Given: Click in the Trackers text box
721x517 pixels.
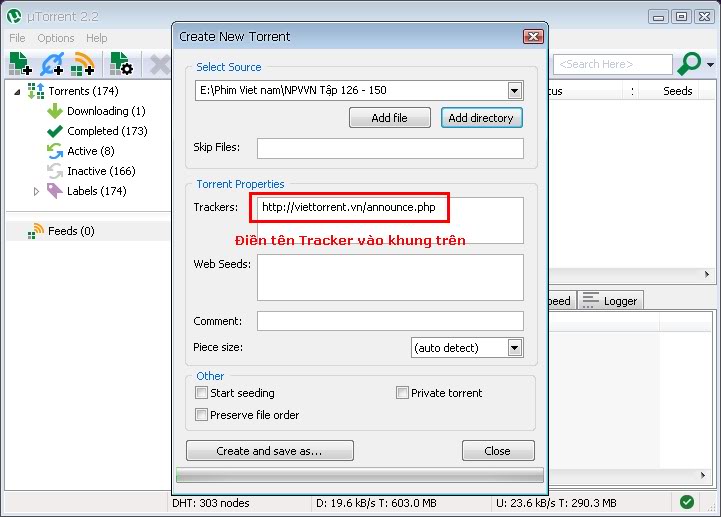Looking at the screenshot, I should (x=390, y=220).
